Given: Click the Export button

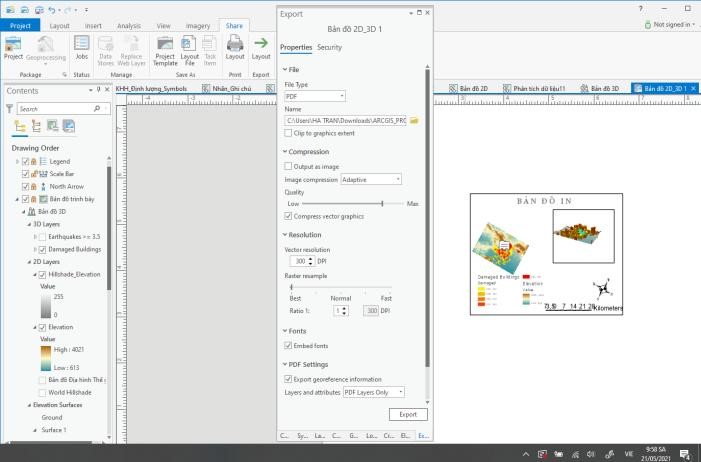Looking at the screenshot, I should [408, 415].
